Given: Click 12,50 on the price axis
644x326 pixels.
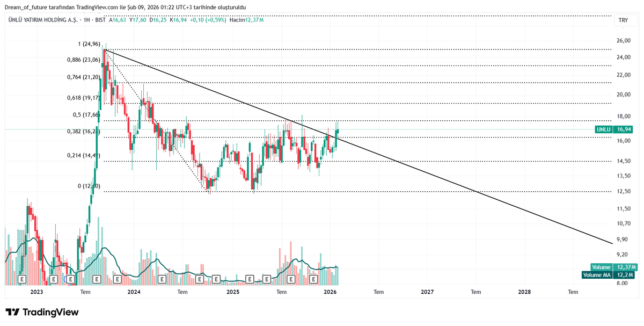Looking at the screenshot, I should (624, 191).
